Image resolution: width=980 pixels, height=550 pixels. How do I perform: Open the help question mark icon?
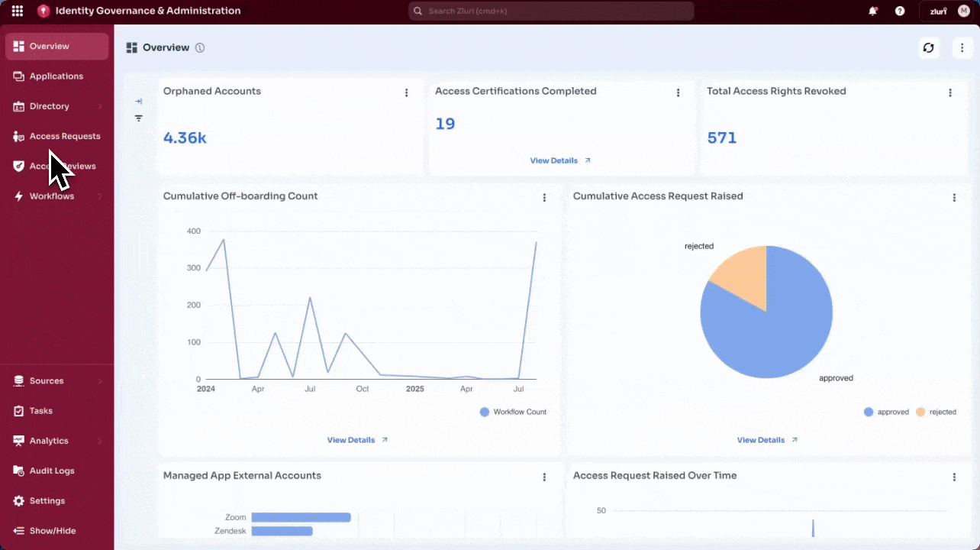tap(900, 11)
